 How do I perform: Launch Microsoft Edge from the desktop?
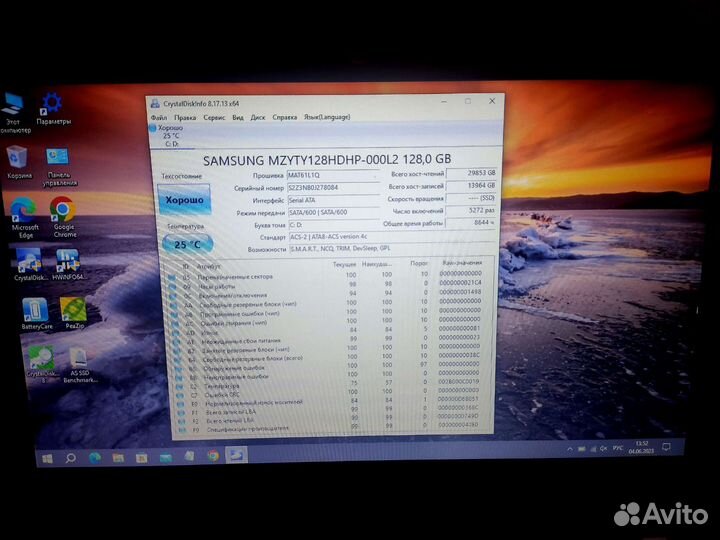24,217
